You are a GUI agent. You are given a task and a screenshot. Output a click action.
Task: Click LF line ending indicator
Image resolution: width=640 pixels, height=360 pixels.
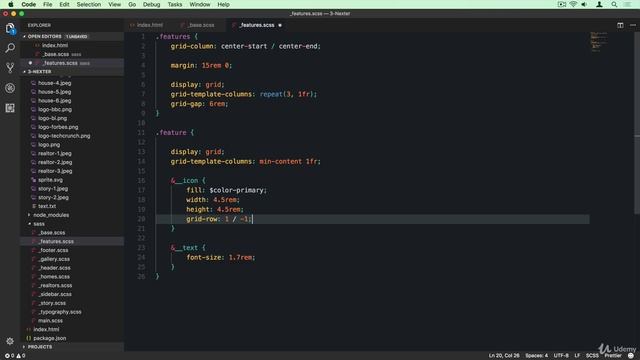[x=577, y=356]
